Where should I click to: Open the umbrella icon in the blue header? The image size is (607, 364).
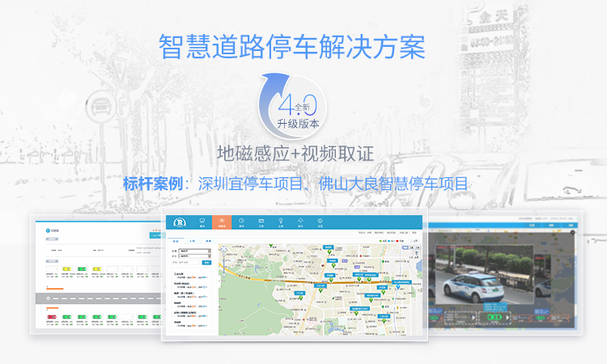click(300, 222)
